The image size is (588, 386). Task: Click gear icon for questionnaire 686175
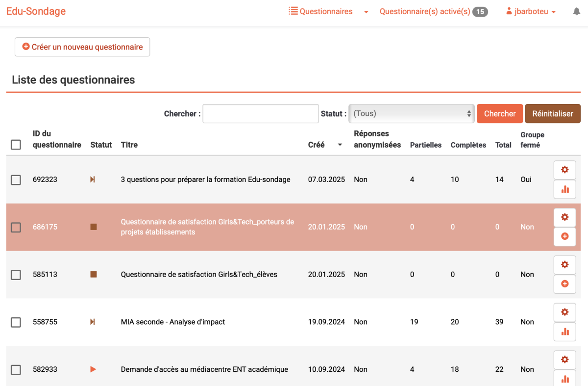pyautogui.click(x=564, y=217)
